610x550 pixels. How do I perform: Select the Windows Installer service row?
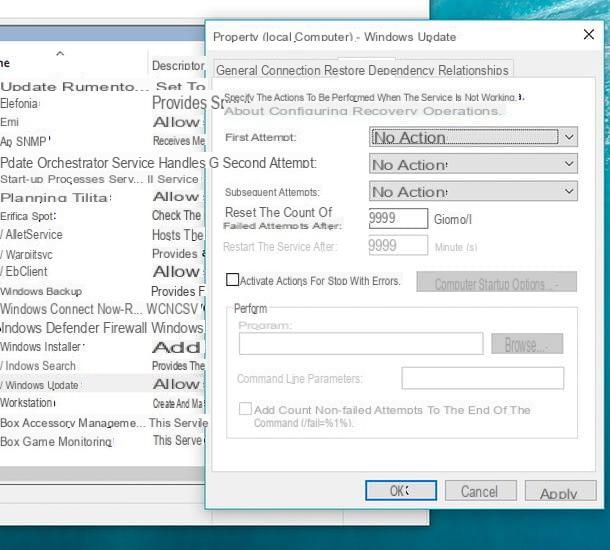[102, 347]
